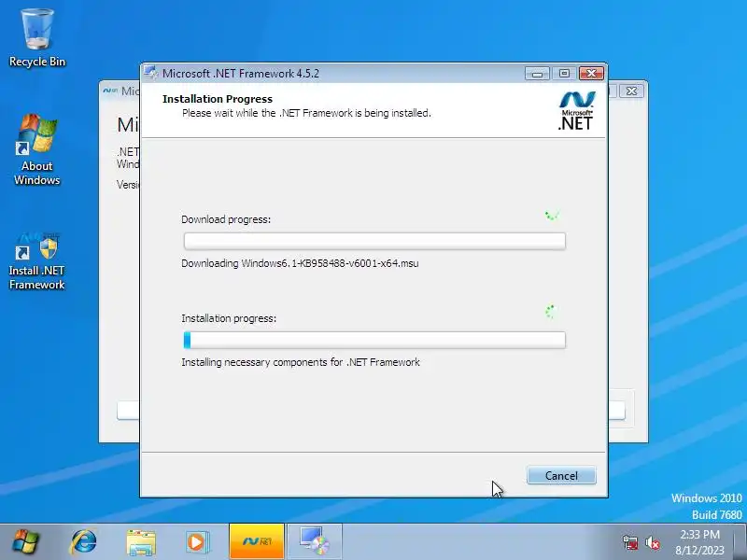
Task: Click the text 'Downloading Windows6.1-KB958488-v6001-x64.msu'
Action: coord(300,263)
